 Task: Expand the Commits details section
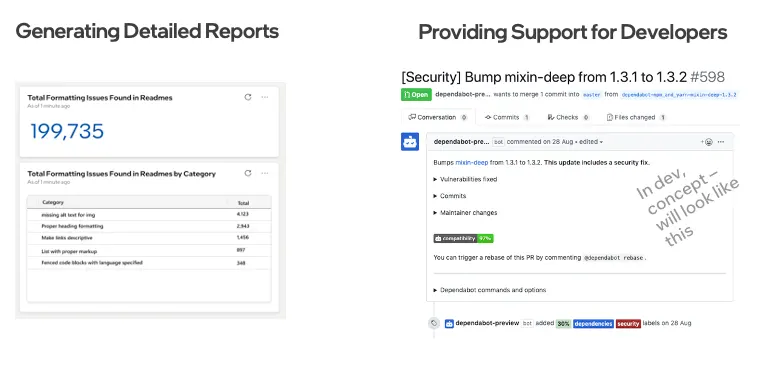point(449,196)
